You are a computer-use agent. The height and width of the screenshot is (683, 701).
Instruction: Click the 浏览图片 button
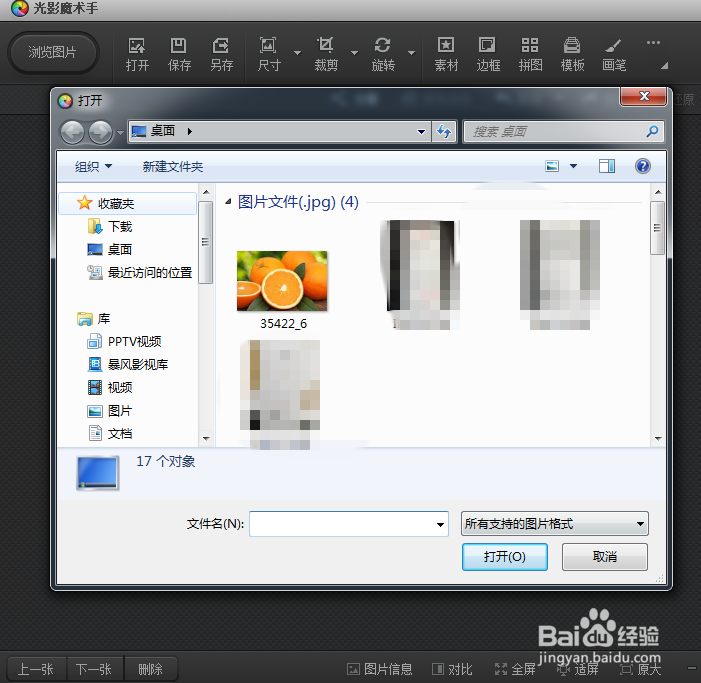click(x=53, y=53)
